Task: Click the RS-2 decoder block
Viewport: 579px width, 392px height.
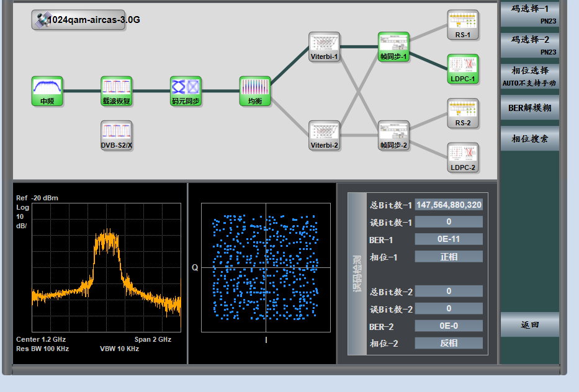Action: [x=463, y=113]
